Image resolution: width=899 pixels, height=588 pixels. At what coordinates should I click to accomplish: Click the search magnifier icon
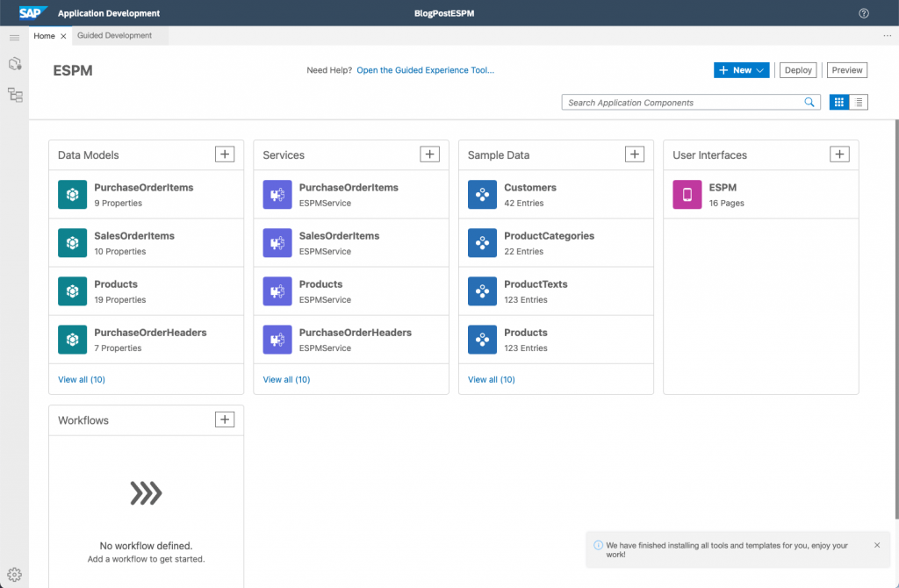point(809,102)
